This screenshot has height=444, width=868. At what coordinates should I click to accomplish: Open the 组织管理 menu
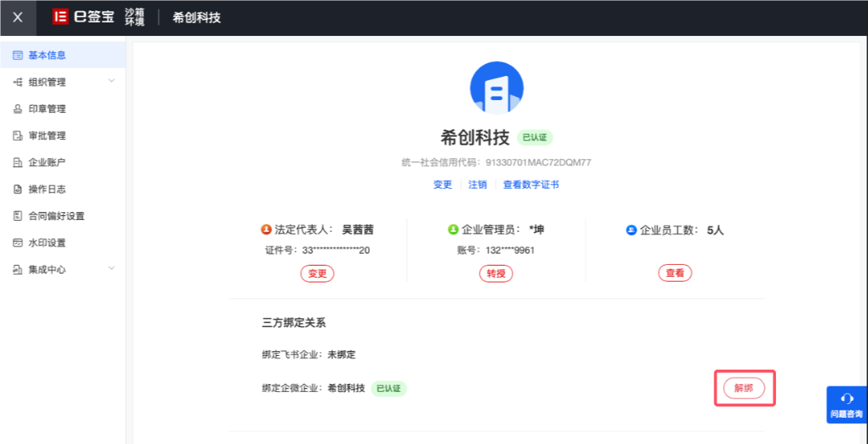point(62,82)
